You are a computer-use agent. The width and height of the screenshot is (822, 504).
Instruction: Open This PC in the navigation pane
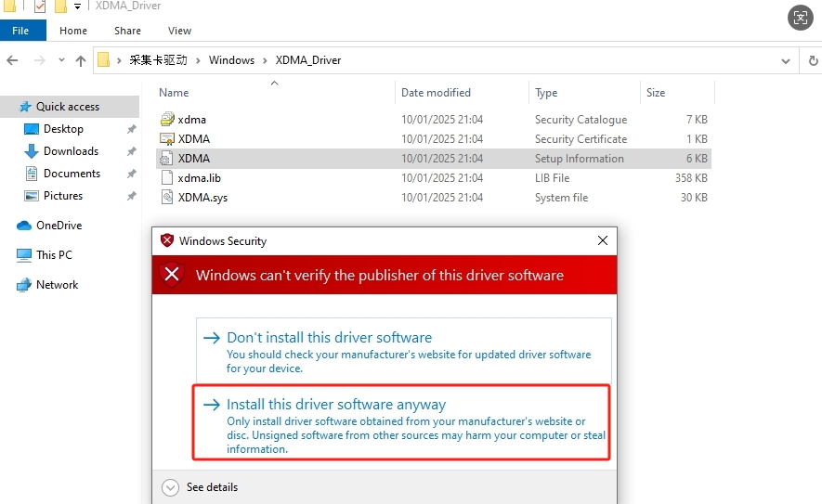pos(54,254)
